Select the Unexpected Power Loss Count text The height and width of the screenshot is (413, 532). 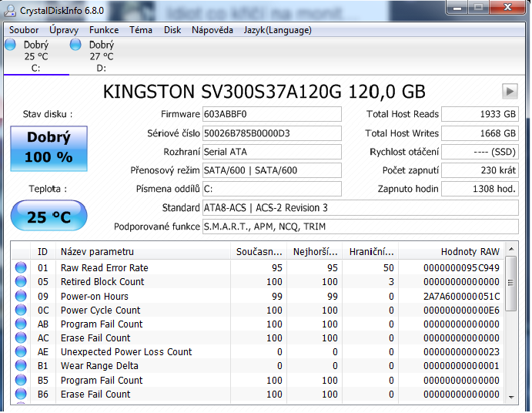tap(126, 352)
